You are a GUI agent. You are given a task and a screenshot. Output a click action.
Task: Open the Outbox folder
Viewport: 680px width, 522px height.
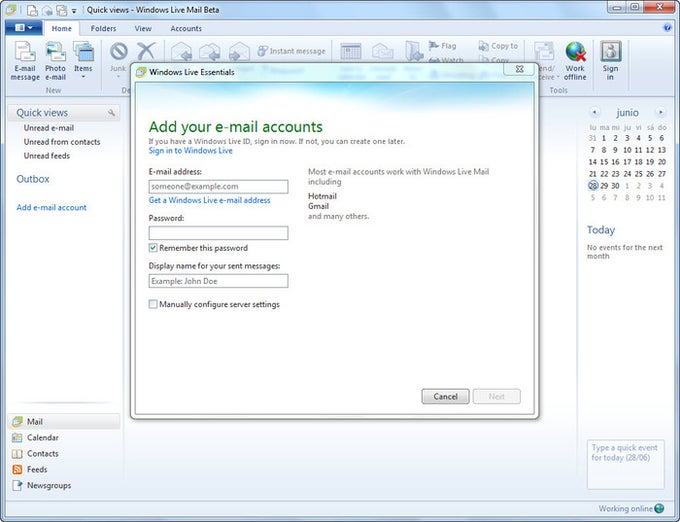tap(33, 179)
